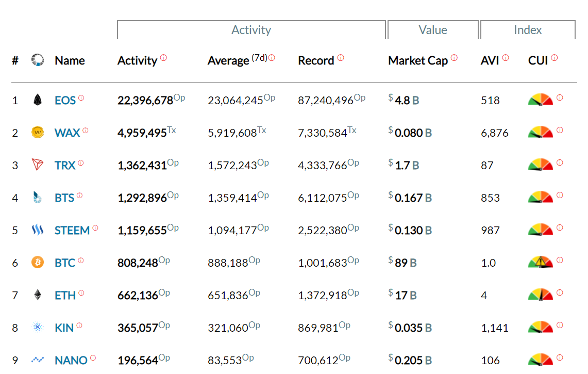Click the NANO coin logo icon

click(x=37, y=360)
